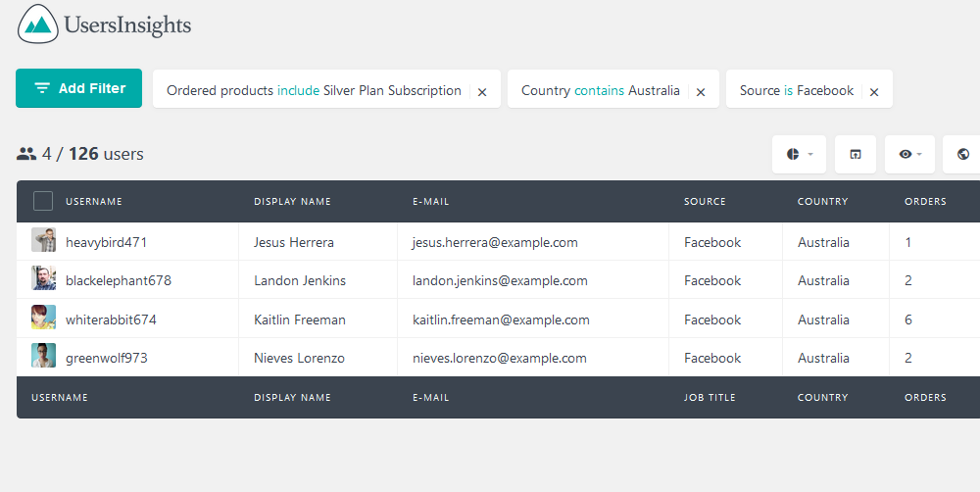
Task: Click the users count icon
Action: click(26, 154)
